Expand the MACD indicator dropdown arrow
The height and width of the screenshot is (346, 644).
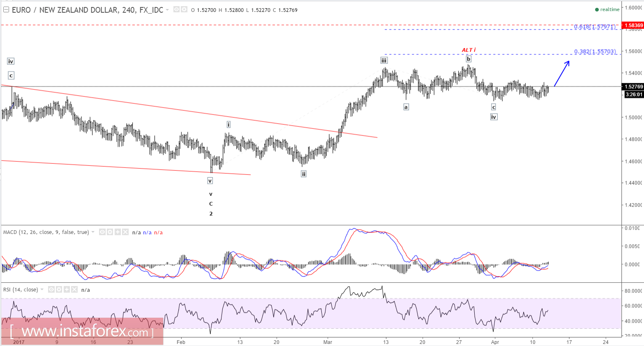point(93,232)
